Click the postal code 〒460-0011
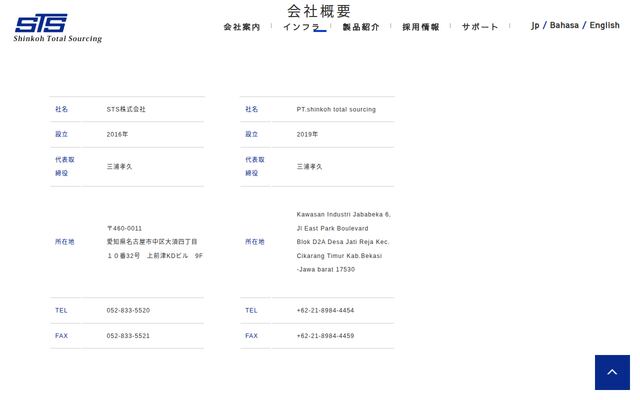 point(124,228)
